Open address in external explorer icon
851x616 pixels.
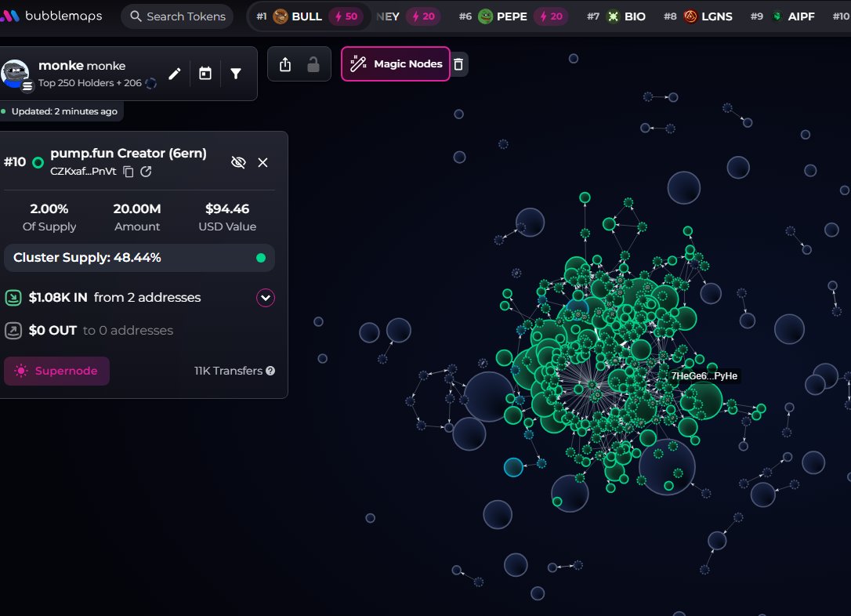coord(146,172)
